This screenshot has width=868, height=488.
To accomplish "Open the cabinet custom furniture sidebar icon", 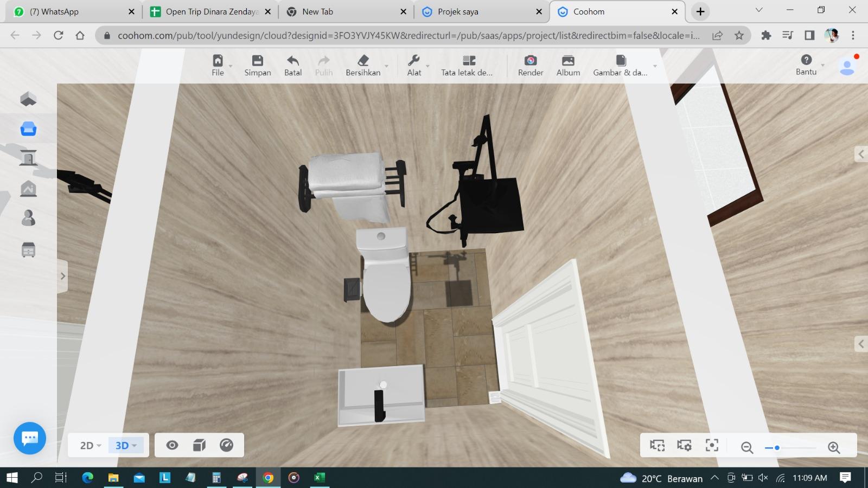I will click(28, 249).
